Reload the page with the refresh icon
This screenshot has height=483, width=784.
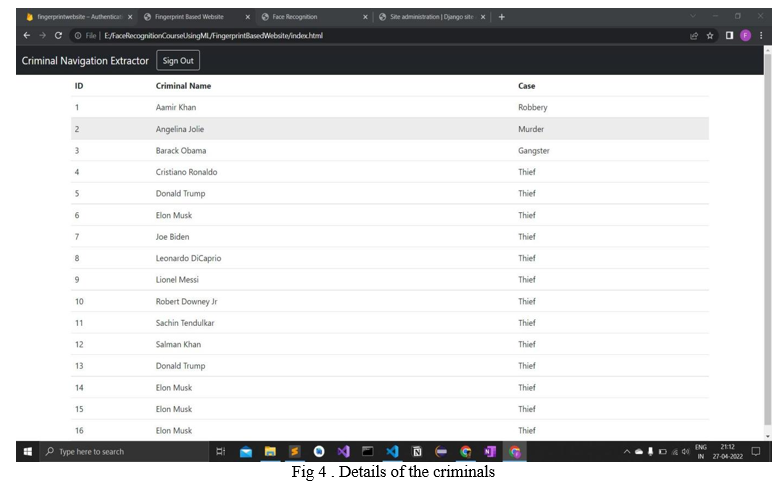[x=58, y=35]
